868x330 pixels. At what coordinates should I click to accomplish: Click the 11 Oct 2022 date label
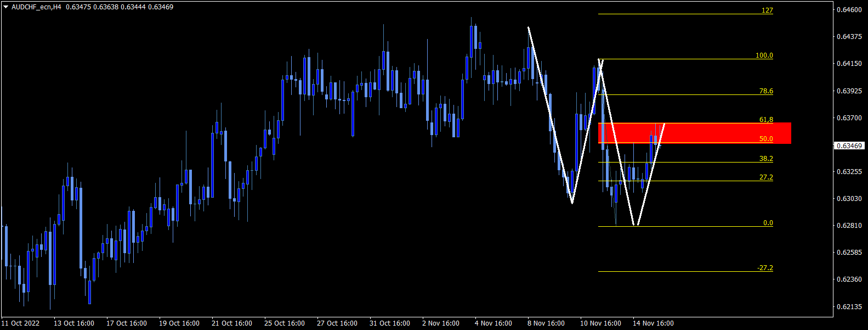click(x=21, y=323)
